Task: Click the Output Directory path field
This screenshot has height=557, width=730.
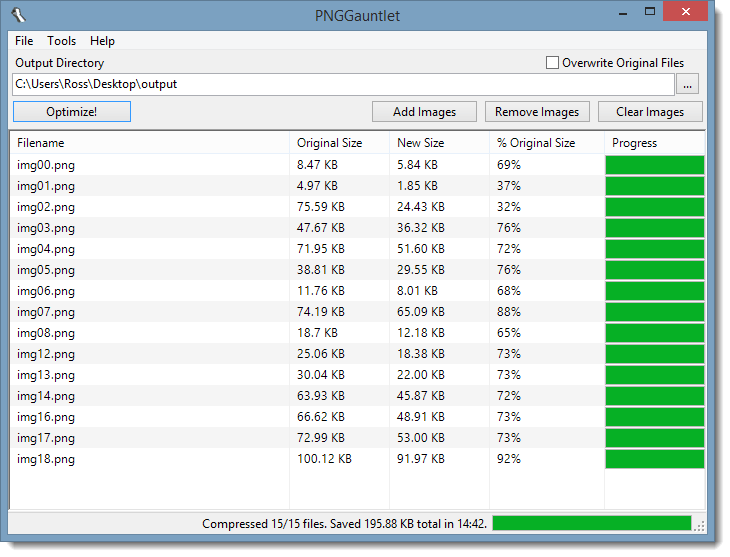Action: click(x=342, y=84)
